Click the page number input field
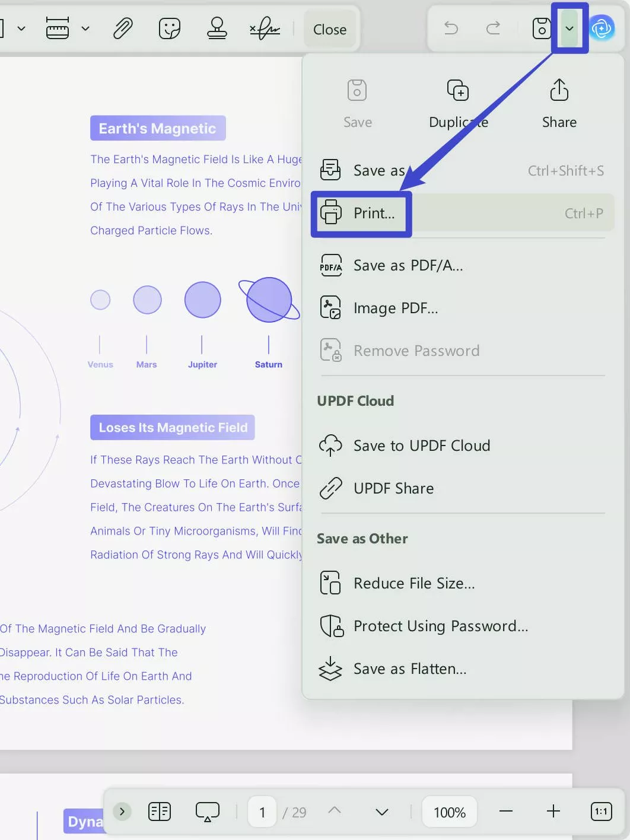This screenshot has width=630, height=840. point(262,811)
